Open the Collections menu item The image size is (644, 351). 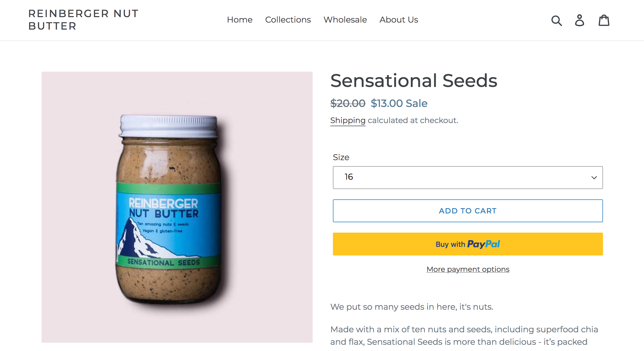[x=288, y=20]
